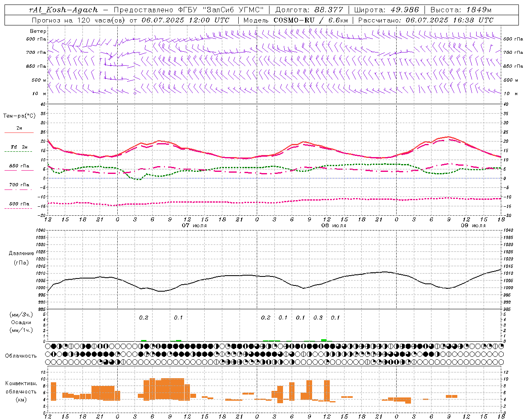The height and width of the screenshot is (420, 525).
Task: Click the forecast start "06.07.2025 12:00 UTC"
Action: 185,20
